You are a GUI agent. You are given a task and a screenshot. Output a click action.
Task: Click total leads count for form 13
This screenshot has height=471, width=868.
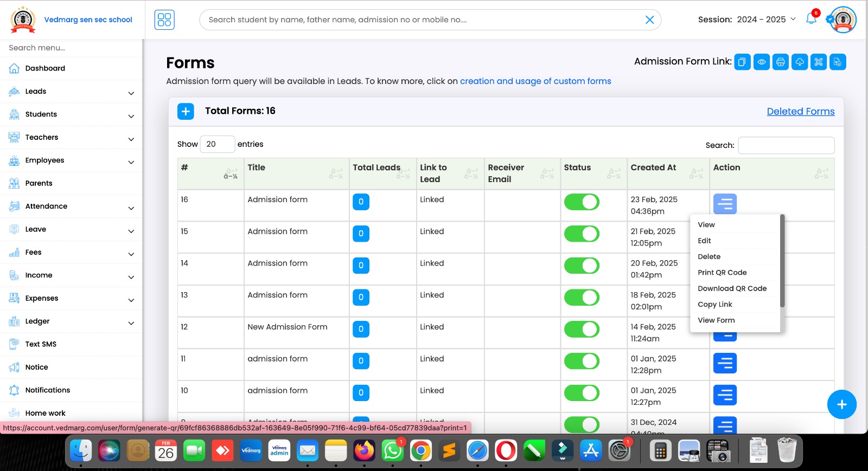[x=361, y=297]
